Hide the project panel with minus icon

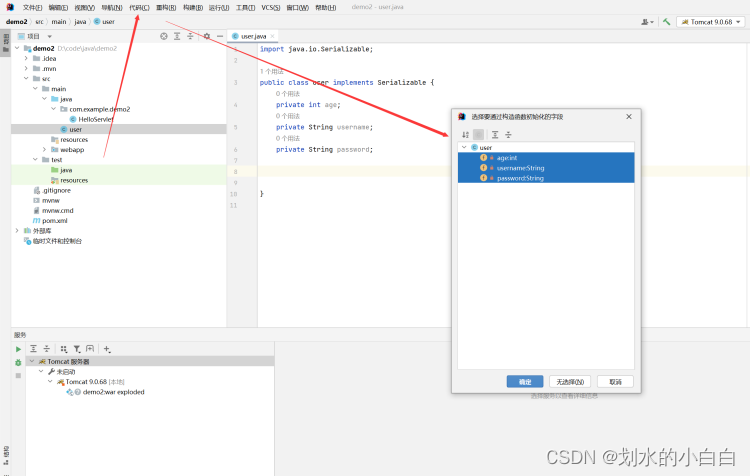[x=220, y=36]
